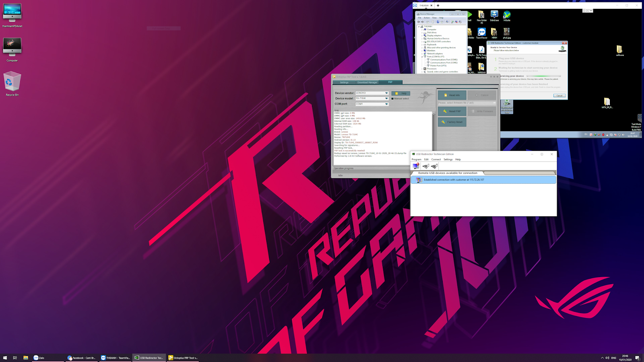This screenshot has width=644, height=362.
Task: Open the software folder on remote desktop
Action: 620,51
